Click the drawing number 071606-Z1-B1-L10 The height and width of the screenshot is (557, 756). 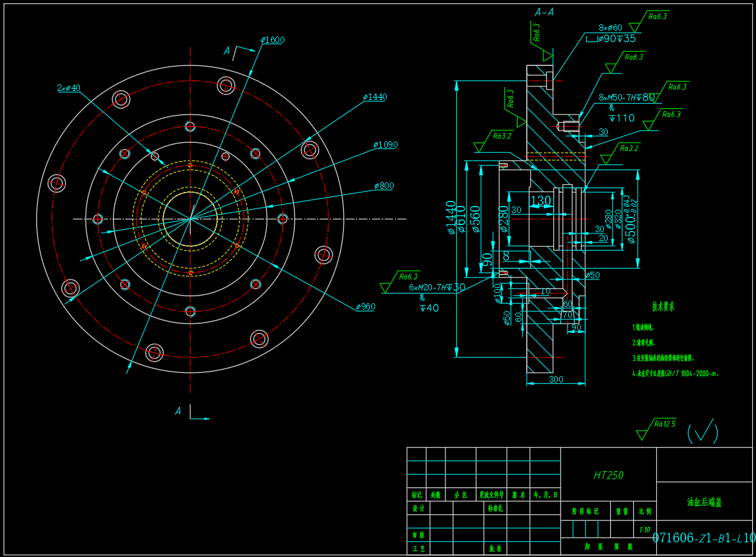point(704,538)
